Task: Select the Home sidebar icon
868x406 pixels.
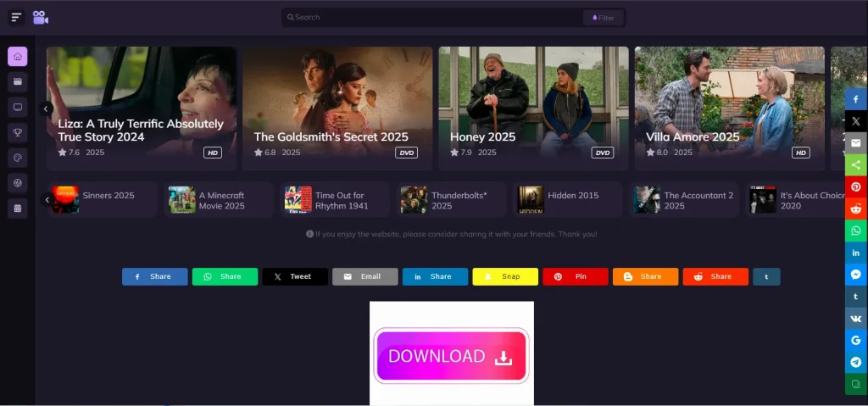Action: pyautogui.click(x=17, y=57)
